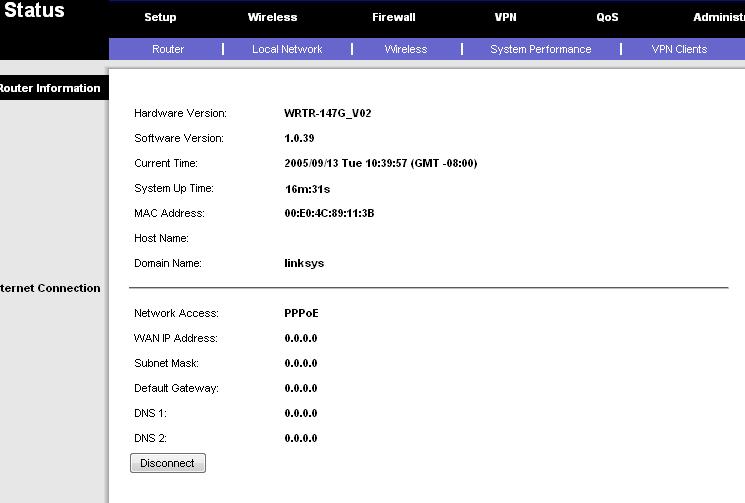Click the Default Gateway value 0.0.0.0
Screen dimensions: 745x503
click(x=301, y=388)
